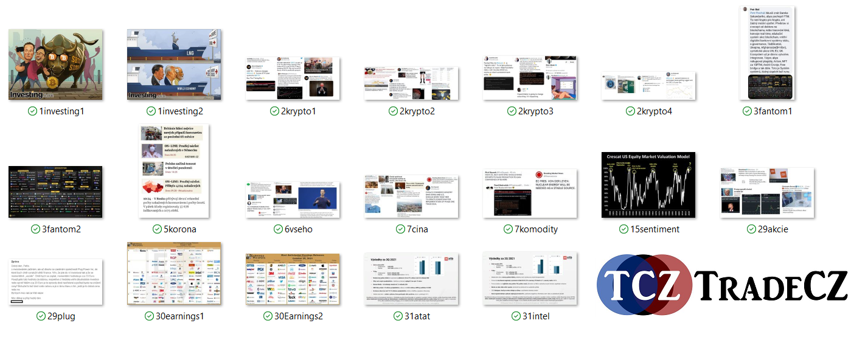Open the 1investing1 bull cartoon thumbnail
Screen dimensions: 868x340
tap(55, 64)
